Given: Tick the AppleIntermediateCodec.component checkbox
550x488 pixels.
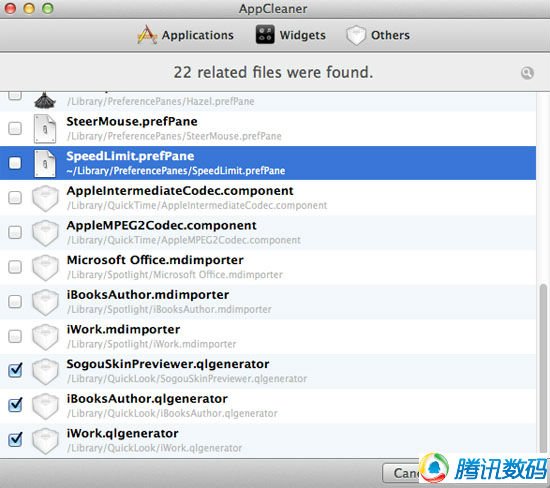Looking at the screenshot, I should click(x=15, y=198).
